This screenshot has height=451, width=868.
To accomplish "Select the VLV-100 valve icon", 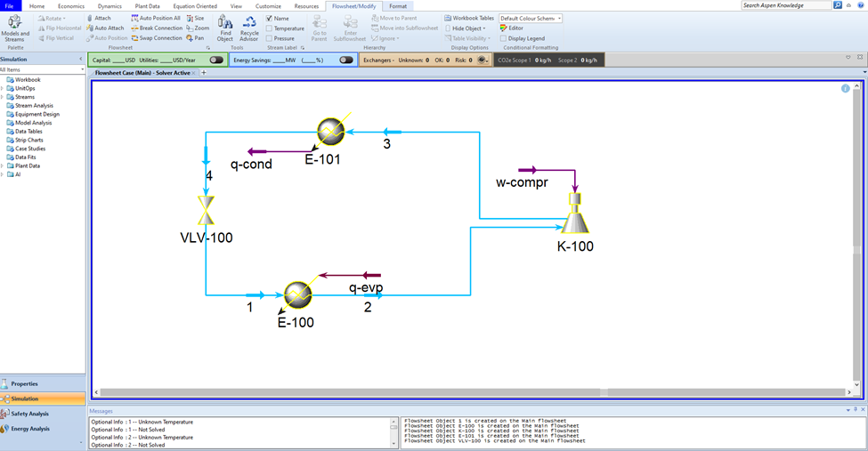I will pyautogui.click(x=206, y=210).
